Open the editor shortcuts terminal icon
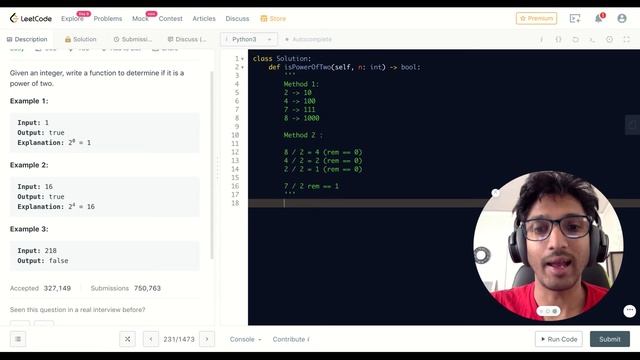 click(x=592, y=39)
